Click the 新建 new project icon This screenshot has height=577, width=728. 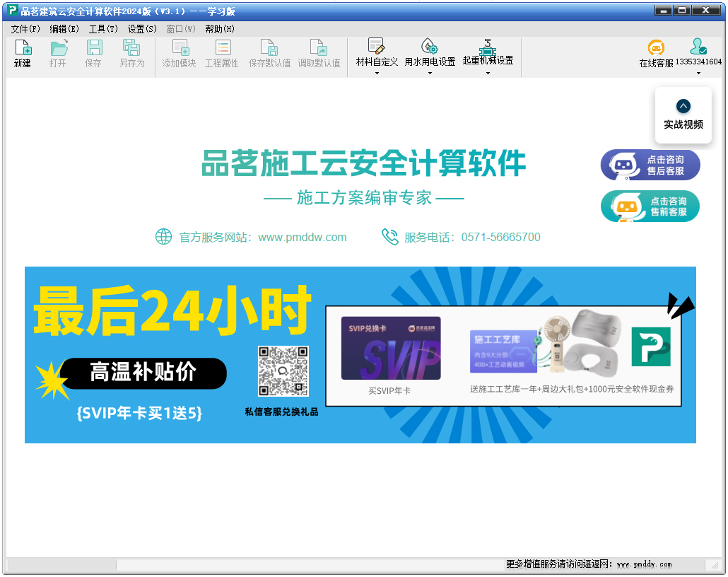coord(23,47)
